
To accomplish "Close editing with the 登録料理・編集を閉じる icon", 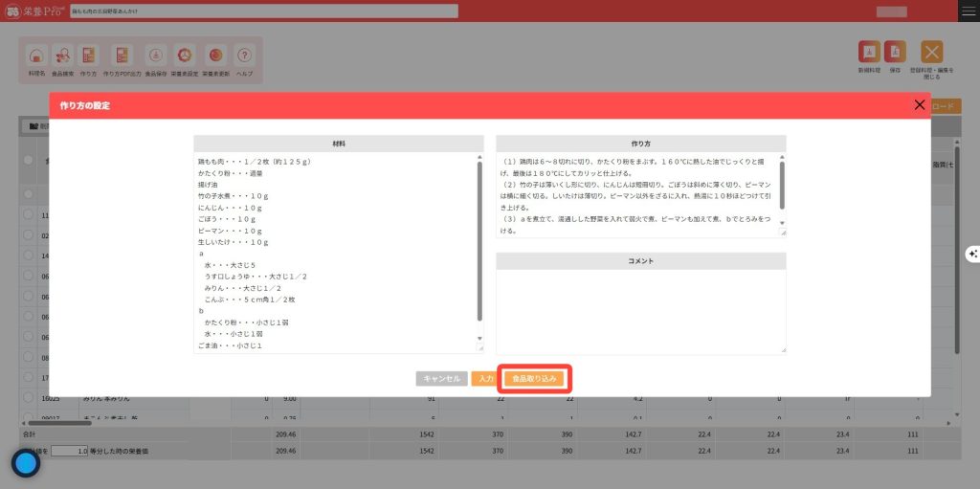I will [931, 57].
